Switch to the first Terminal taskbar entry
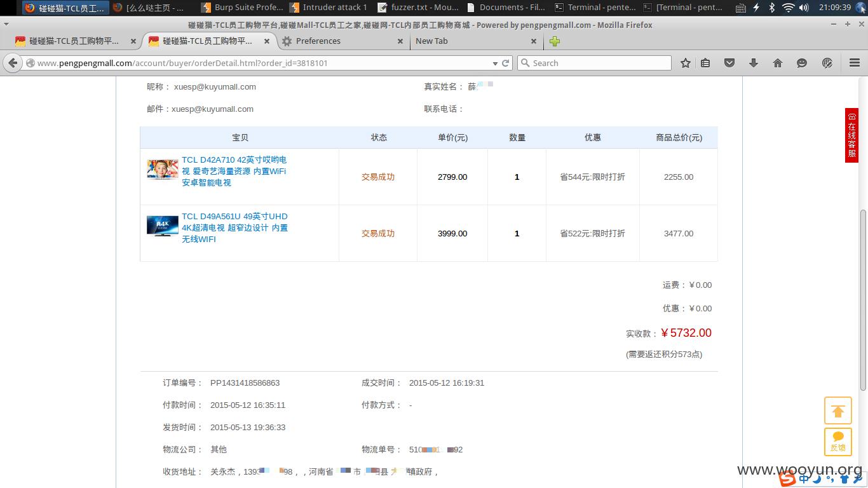The width and height of the screenshot is (868, 488). tap(595, 8)
